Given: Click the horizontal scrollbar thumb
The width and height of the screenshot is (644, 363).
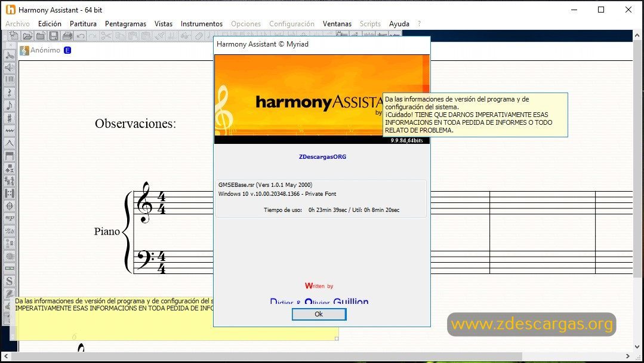Looking at the screenshot, I should click(266, 356).
